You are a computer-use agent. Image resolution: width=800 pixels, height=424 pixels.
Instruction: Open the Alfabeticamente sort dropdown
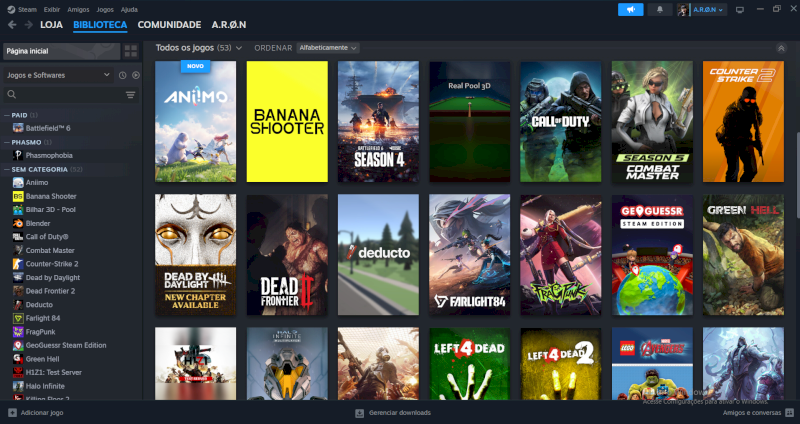[x=328, y=48]
